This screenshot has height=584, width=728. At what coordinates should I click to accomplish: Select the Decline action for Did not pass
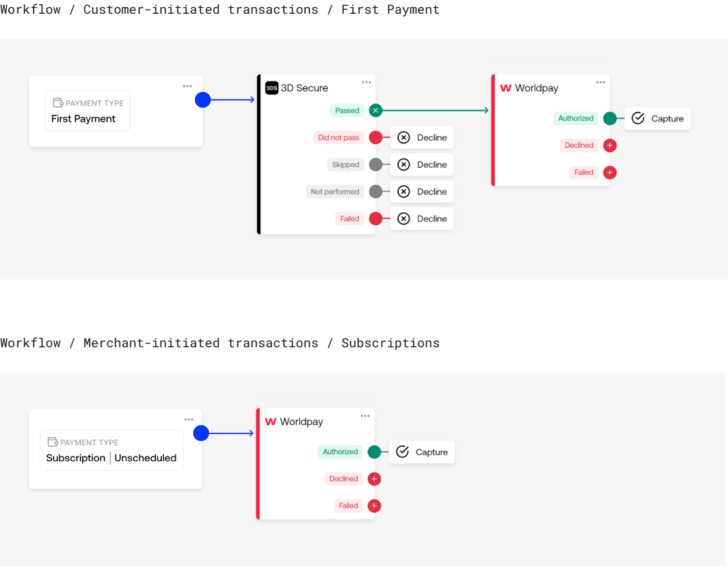[422, 138]
